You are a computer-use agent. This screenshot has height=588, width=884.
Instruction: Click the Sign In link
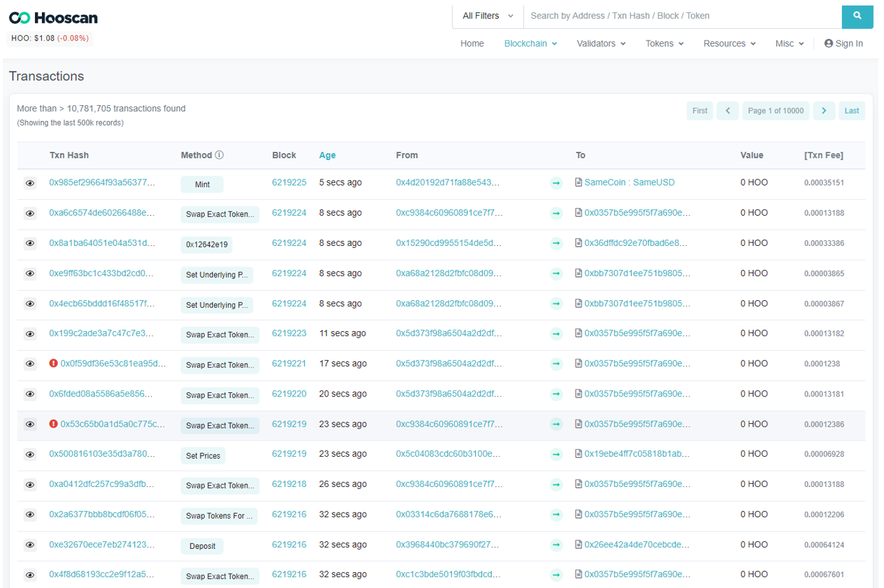[x=843, y=43]
